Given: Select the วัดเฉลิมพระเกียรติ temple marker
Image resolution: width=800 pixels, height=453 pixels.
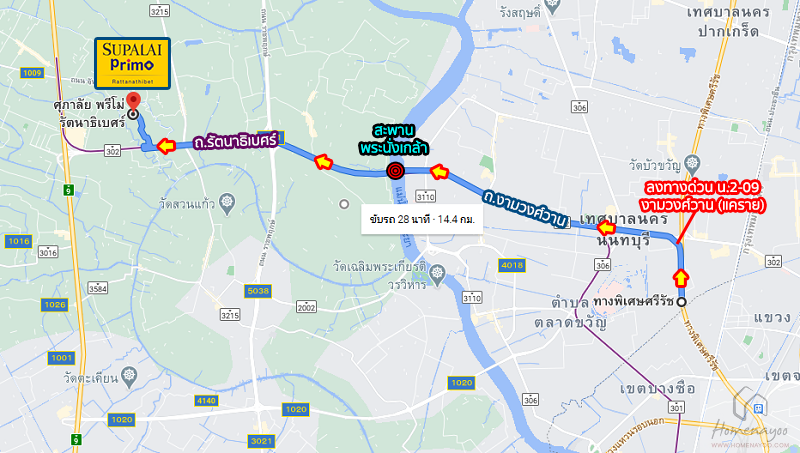Looking at the screenshot, I should (437, 274).
